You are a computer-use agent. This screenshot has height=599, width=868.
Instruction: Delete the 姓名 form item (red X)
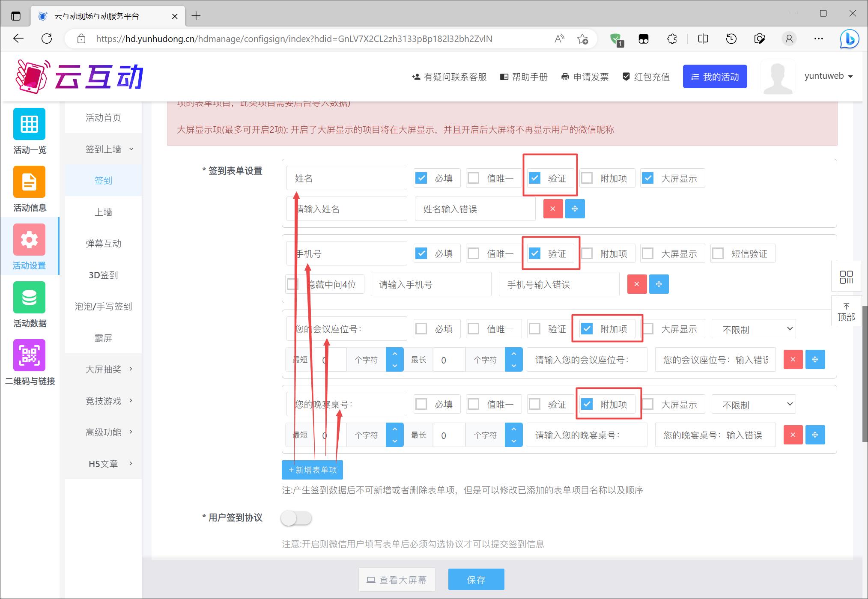point(553,209)
